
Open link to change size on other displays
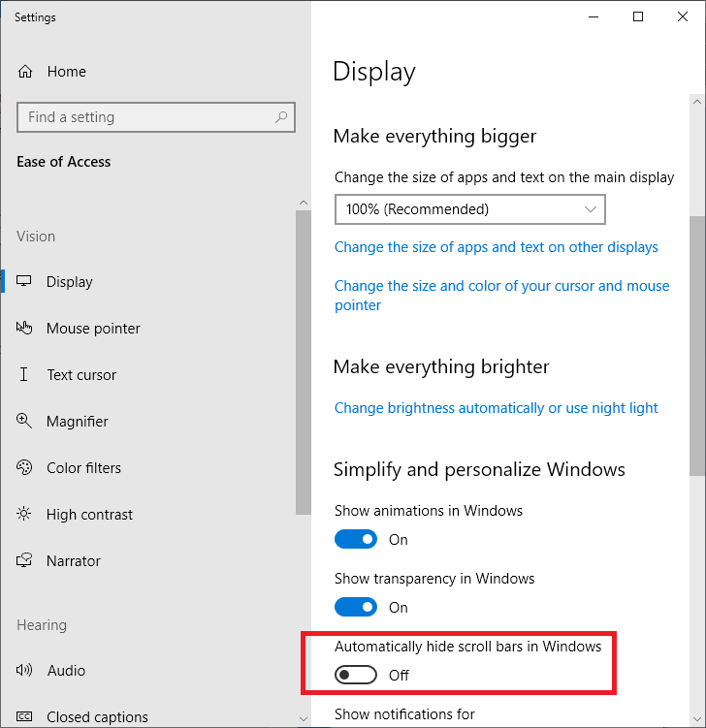click(496, 247)
